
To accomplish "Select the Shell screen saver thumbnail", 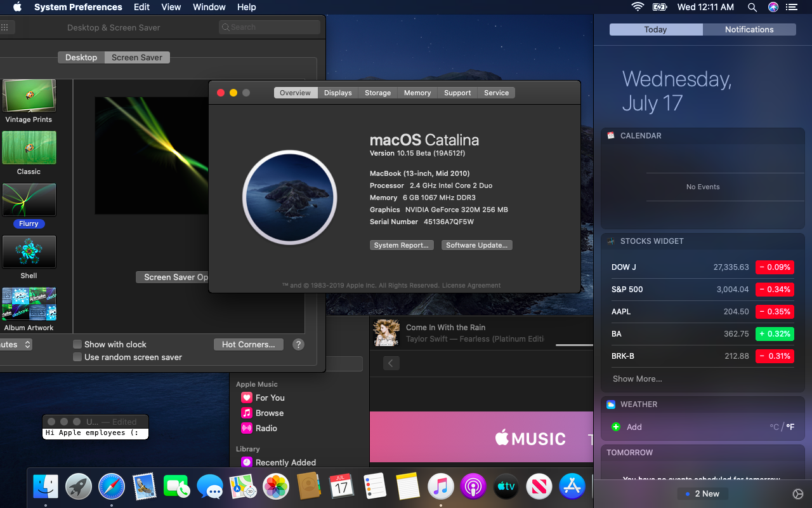I will click(x=29, y=252).
